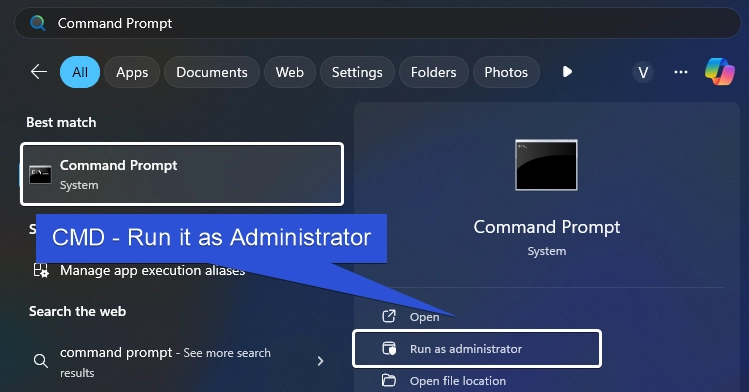Click the Command Prompt title in the preview pane
Screen dimensions: 749x392
(546, 227)
